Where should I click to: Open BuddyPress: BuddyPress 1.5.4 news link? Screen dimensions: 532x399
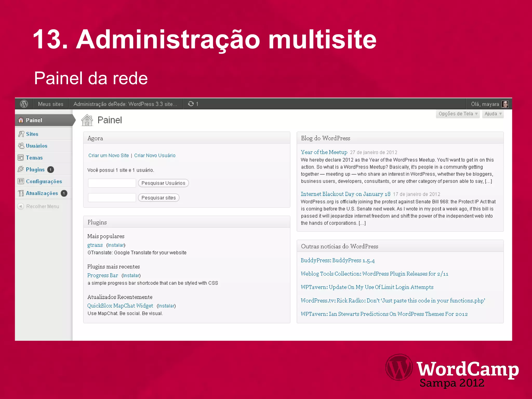point(338,260)
